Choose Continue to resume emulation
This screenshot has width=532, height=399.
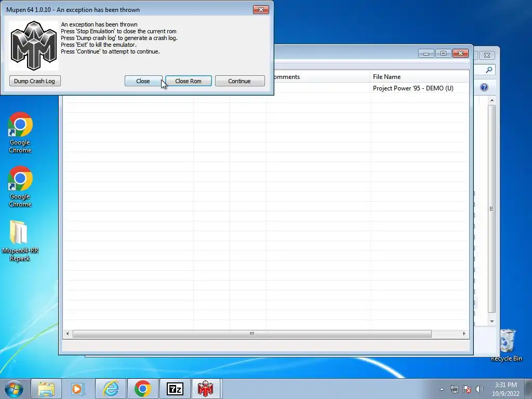[240, 81]
